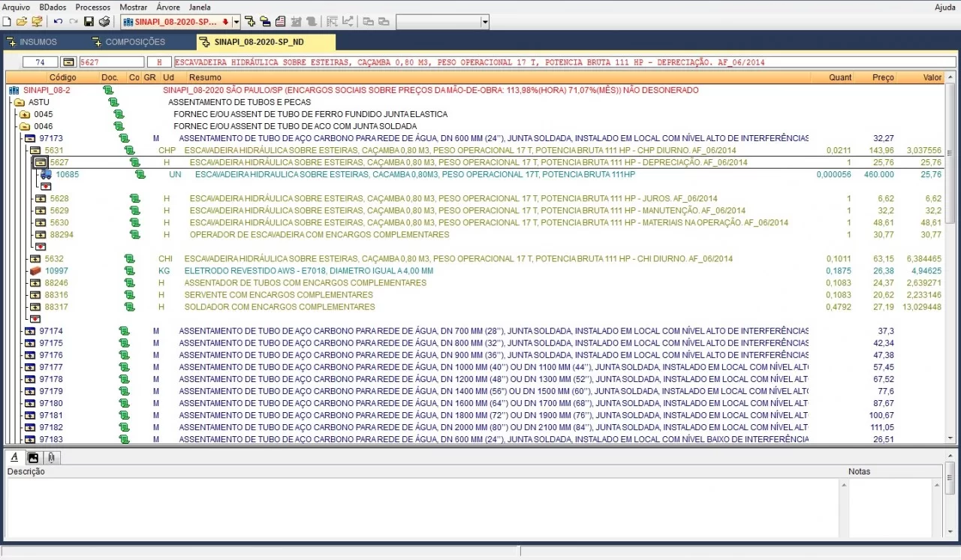This screenshot has width=961, height=560.
Task: Open the image tab in description panel
Action: pos(33,457)
